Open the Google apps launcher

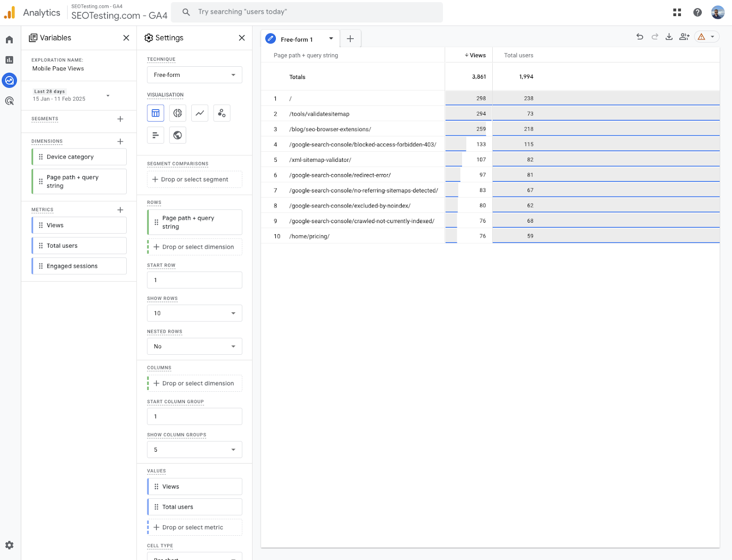point(677,12)
